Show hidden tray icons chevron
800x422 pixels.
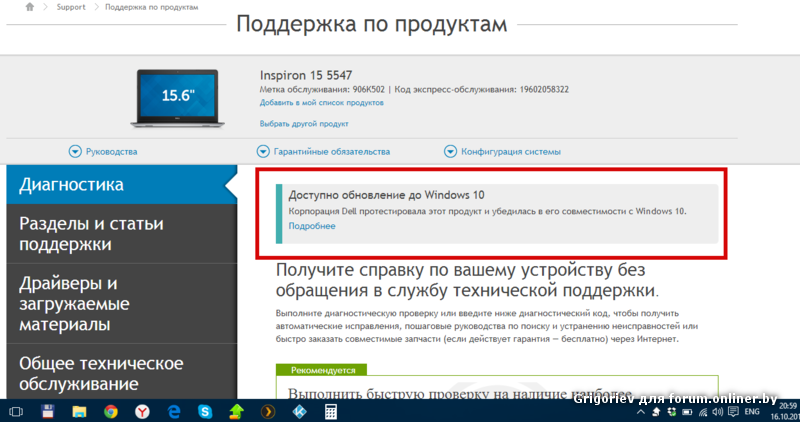click(641, 412)
